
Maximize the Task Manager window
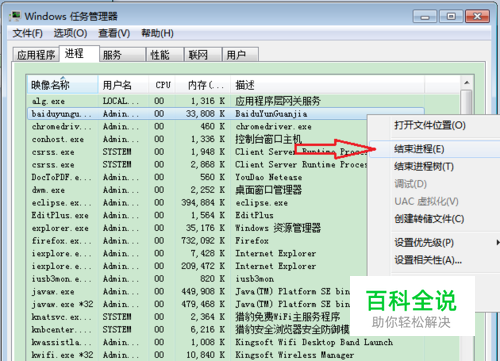451,16
